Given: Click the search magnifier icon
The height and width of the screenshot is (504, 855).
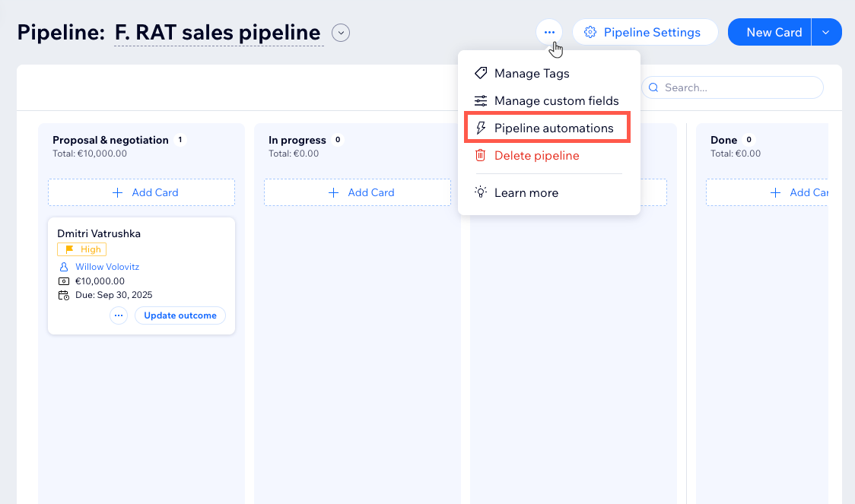Looking at the screenshot, I should tap(653, 87).
